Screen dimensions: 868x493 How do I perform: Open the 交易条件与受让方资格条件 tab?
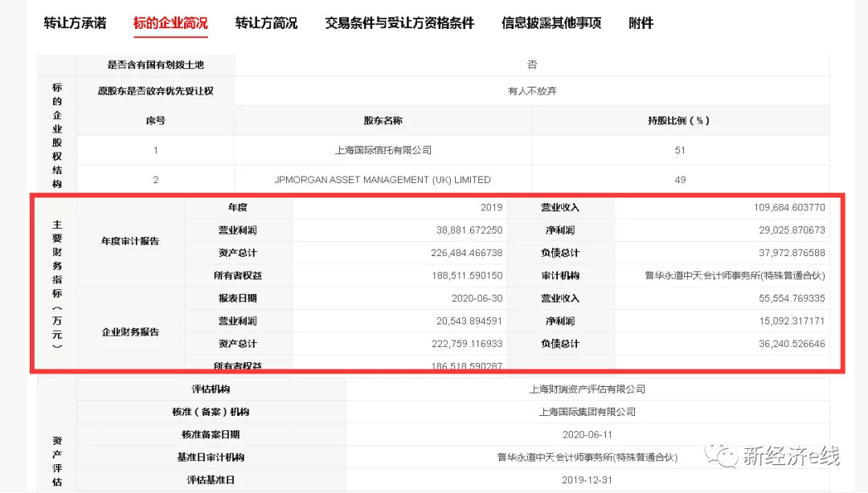(399, 23)
